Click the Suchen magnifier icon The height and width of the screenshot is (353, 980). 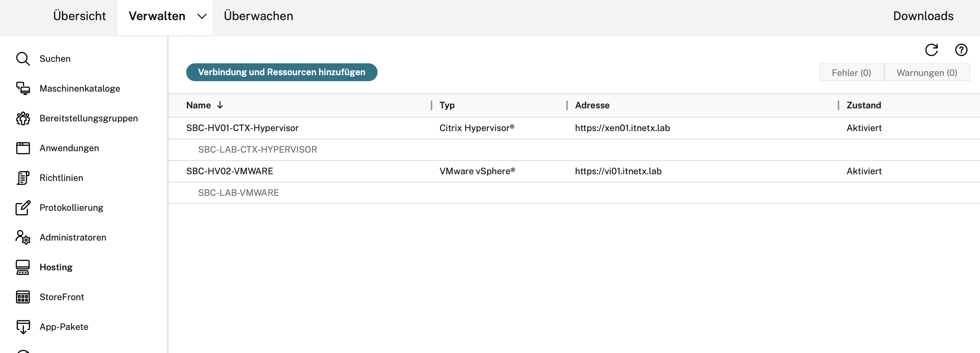pyautogui.click(x=23, y=59)
